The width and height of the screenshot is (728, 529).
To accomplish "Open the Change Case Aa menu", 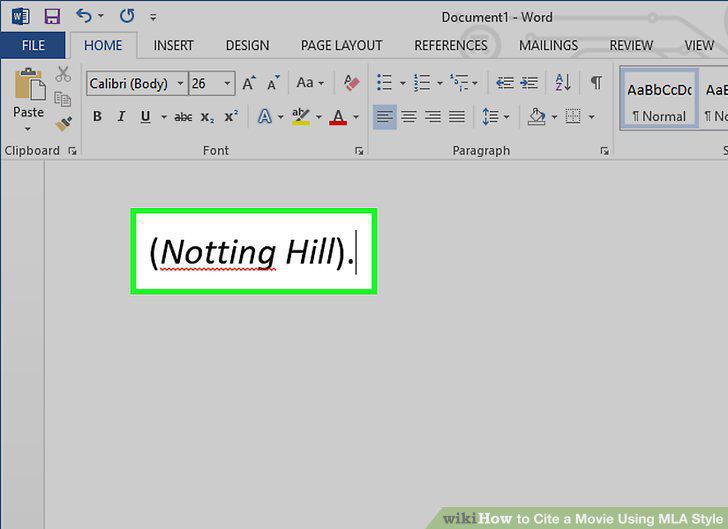I will coord(310,83).
